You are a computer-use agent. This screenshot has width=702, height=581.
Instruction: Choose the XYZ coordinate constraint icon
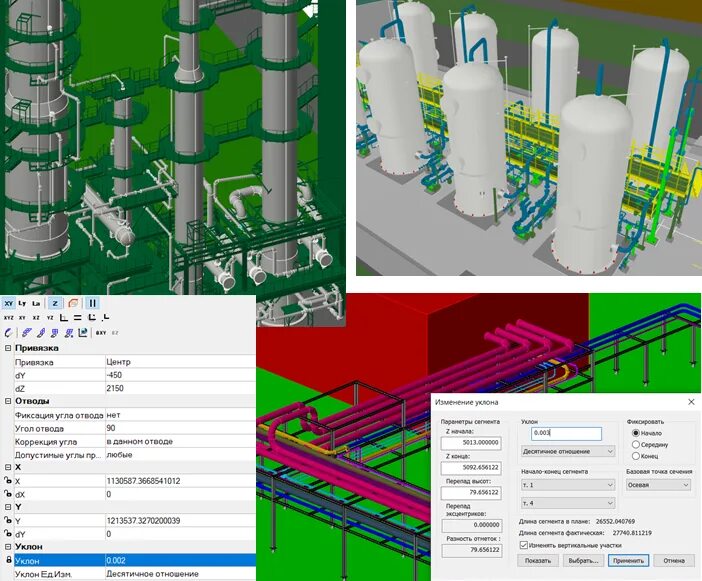pyautogui.click(x=9, y=318)
